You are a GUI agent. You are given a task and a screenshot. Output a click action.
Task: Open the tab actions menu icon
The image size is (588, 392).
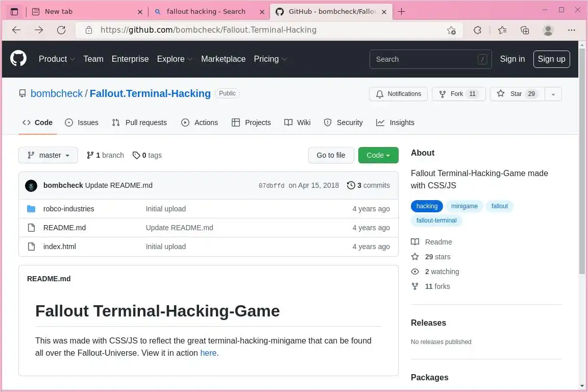pos(14,12)
